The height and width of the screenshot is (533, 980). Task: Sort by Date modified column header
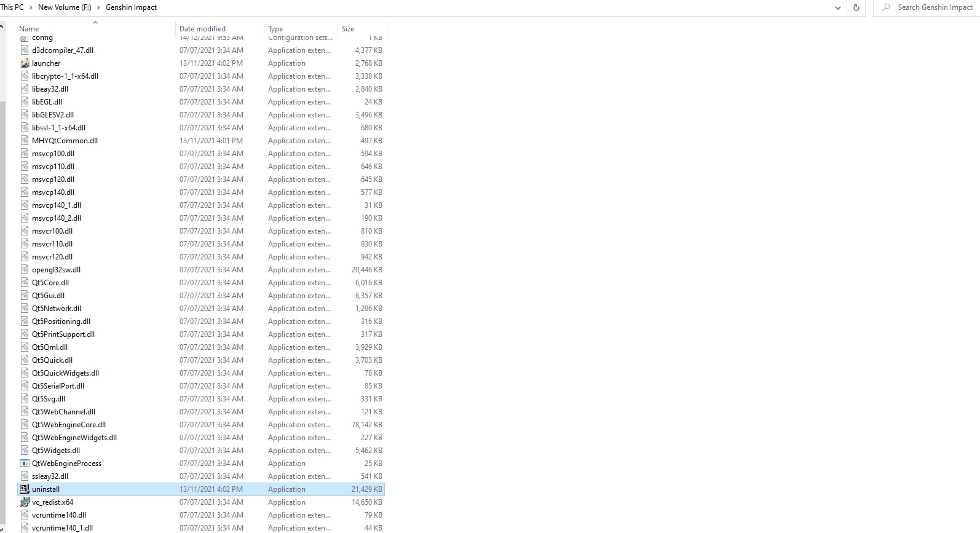tap(202, 29)
